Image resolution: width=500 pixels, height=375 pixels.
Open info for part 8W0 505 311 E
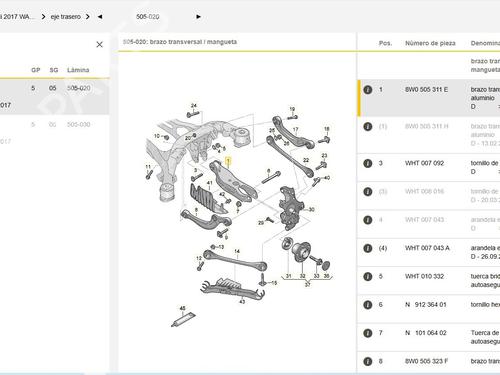click(368, 90)
